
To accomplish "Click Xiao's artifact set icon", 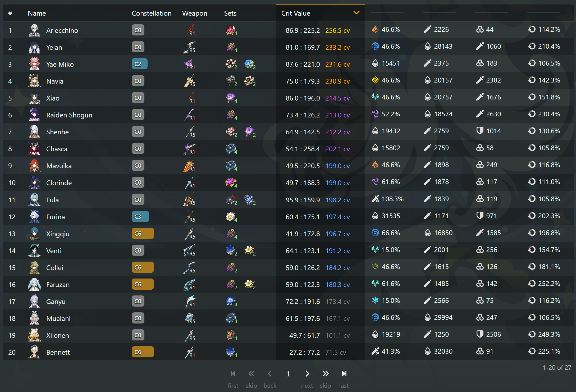I will pos(231,98).
